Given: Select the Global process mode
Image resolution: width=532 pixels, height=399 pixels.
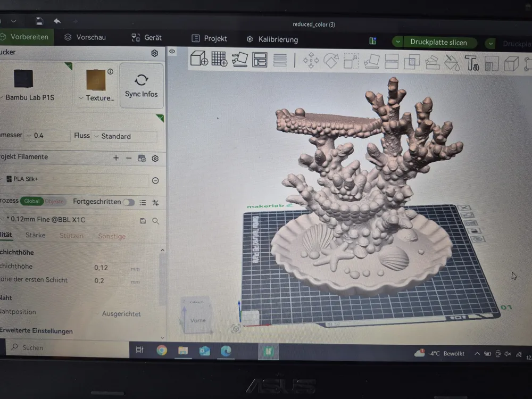Looking at the screenshot, I should [31, 201].
